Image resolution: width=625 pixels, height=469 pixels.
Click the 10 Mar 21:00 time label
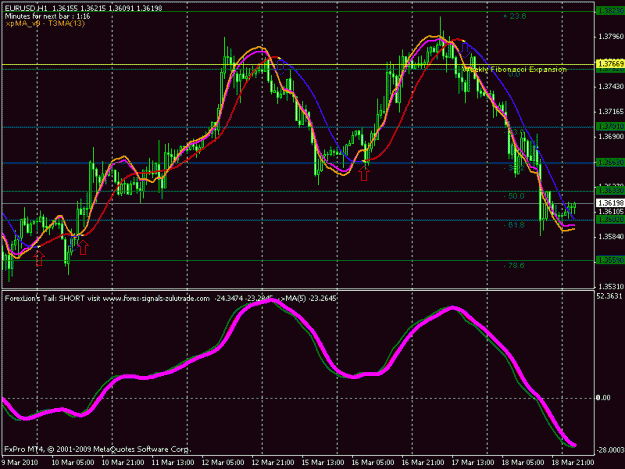tap(123, 463)
